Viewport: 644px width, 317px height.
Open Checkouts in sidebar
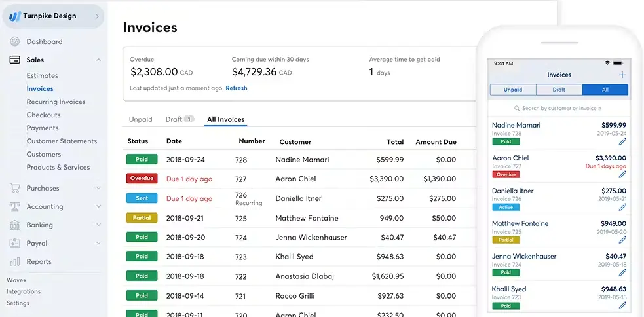43,115
